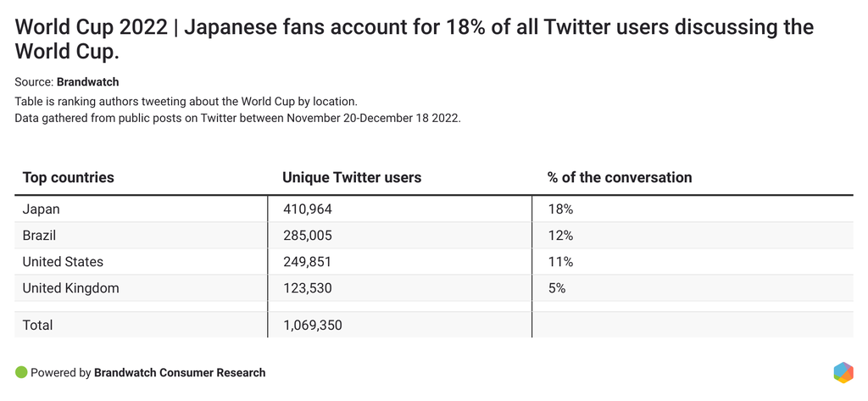
Task: Select the Total row label
Action: (38, 325)
